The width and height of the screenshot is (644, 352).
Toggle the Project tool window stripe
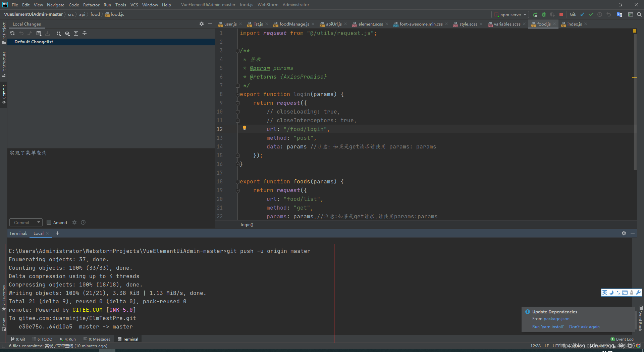tap(4, 33)
